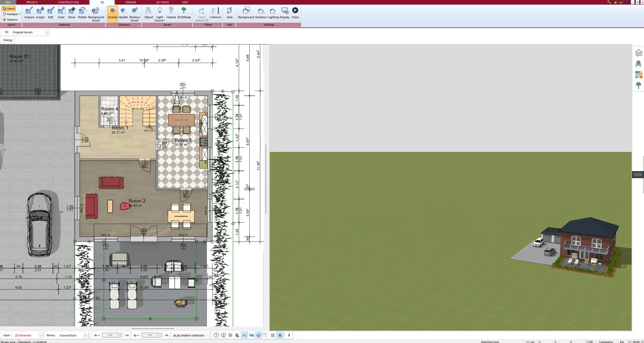This screenshot has height=343, width=644.
Task: Toggle Collision detection
Action: [x=215, y=13]
